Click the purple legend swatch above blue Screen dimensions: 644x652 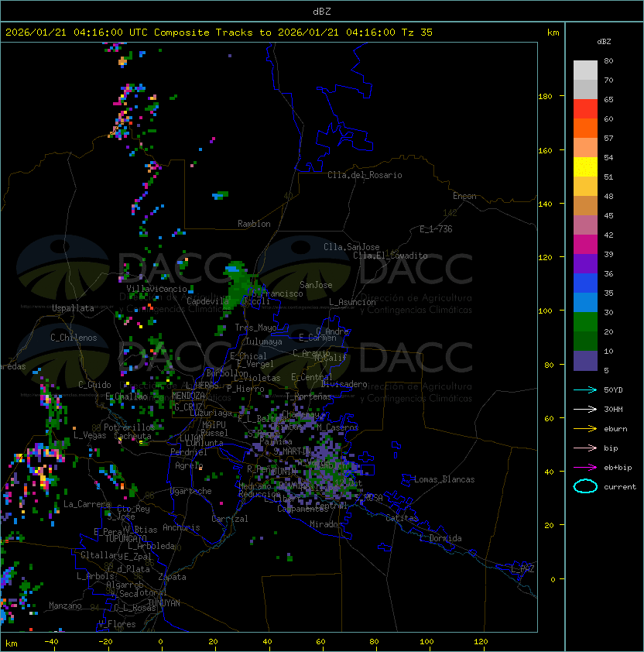(x=585, y=264)
